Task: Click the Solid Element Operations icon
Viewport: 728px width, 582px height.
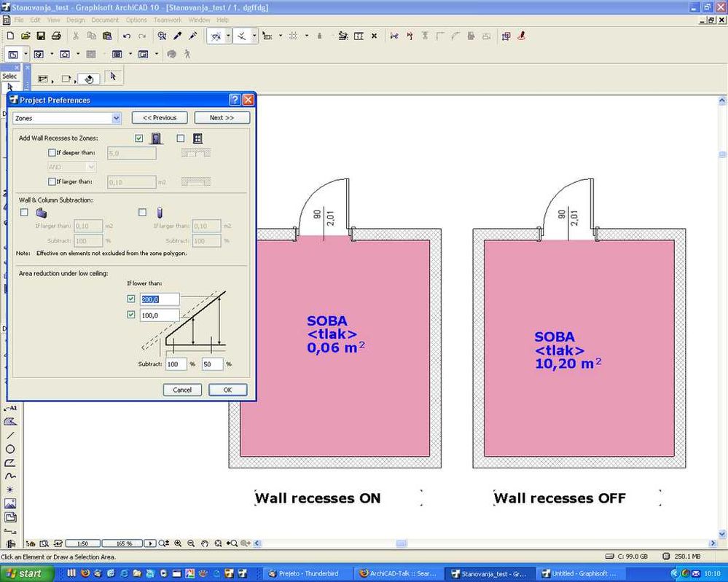Action: pos(506,36)
